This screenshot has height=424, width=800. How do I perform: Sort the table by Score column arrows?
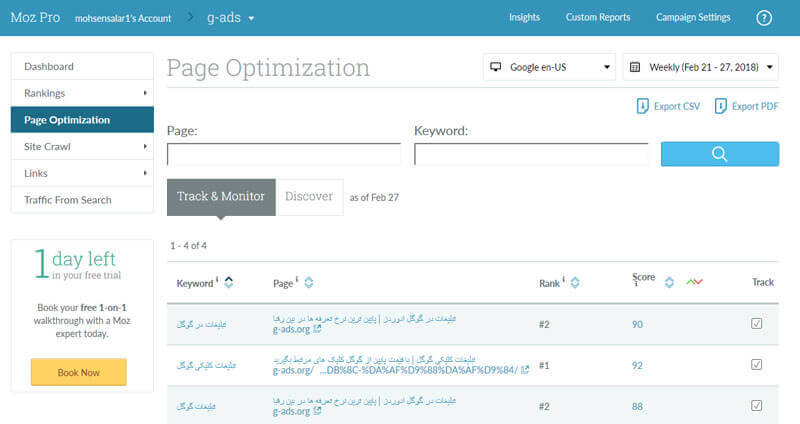click(x=669, y=282)
